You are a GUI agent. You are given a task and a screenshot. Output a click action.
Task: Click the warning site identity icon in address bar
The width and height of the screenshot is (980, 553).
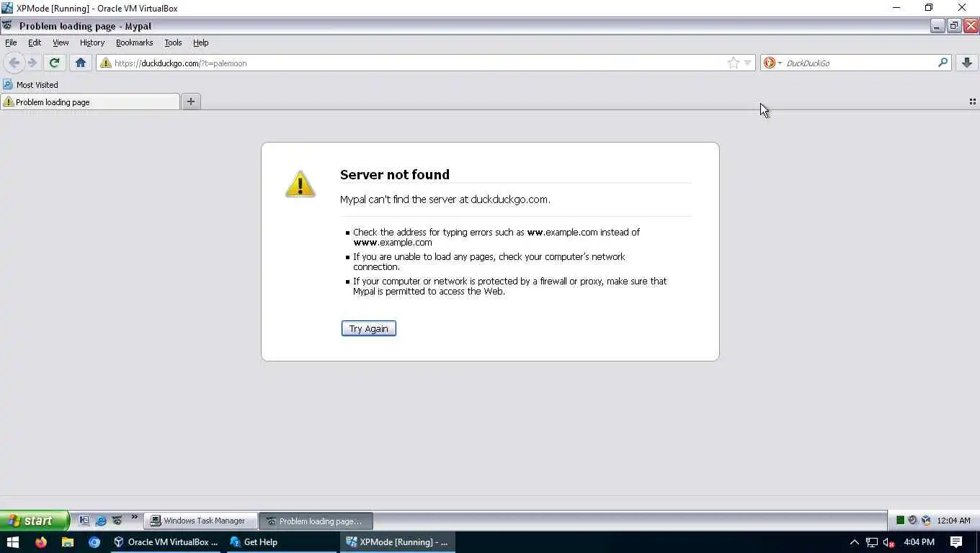[x=106, y=63]
